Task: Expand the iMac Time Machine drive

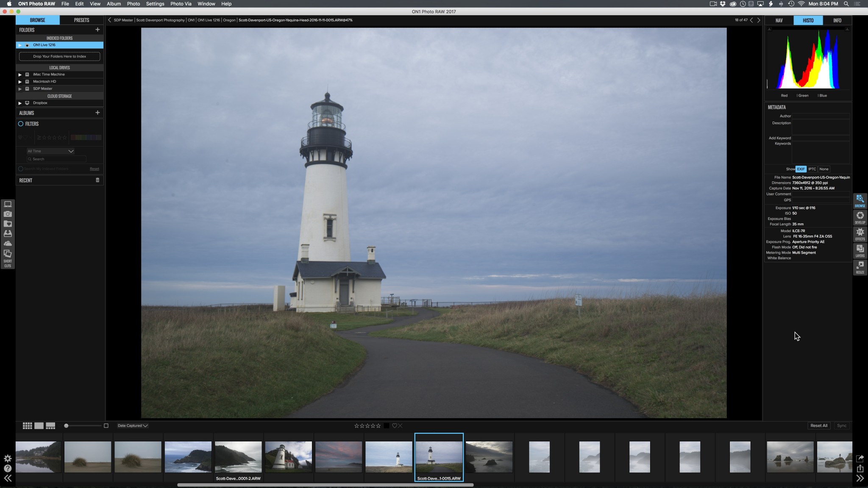Action: point(20,75)
